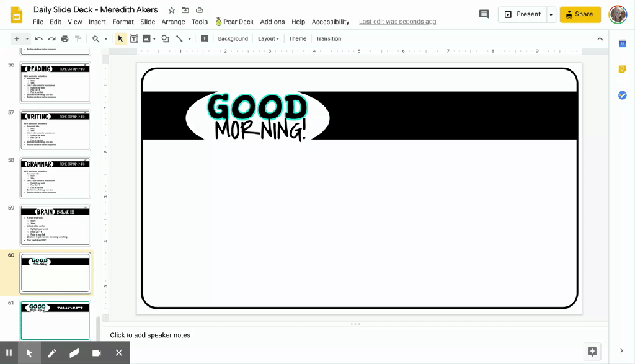Image resolution: width=635 pixels, height=364 pixels.
Task: Click the undo arrow in toolbar
Action: click(38, 38)
